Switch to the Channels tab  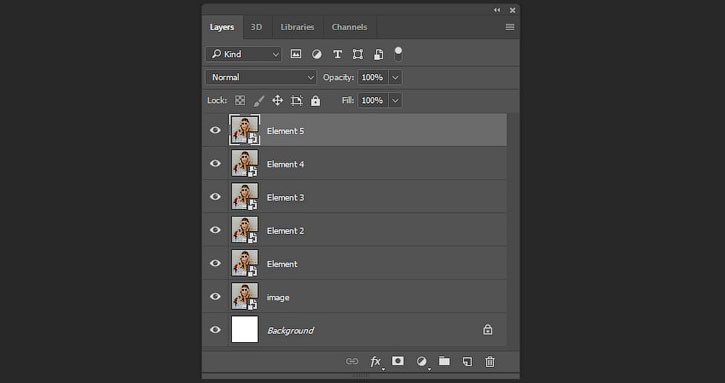click(349, 27)
